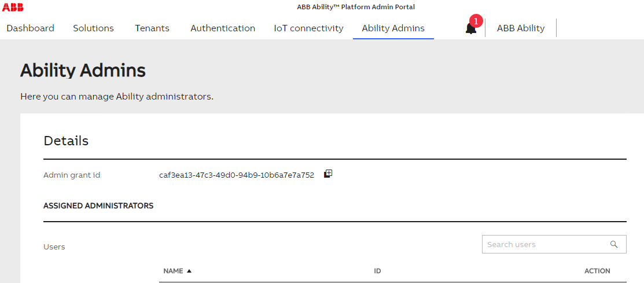
Task: Click the red notification count badge
Action: (476, 20)
